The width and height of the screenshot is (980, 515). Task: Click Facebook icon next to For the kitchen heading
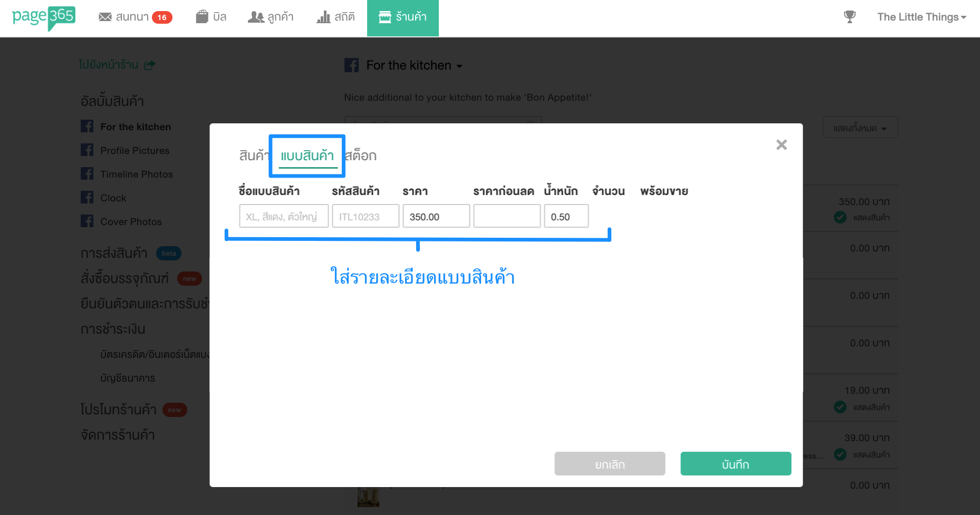(x=351, y=65)
